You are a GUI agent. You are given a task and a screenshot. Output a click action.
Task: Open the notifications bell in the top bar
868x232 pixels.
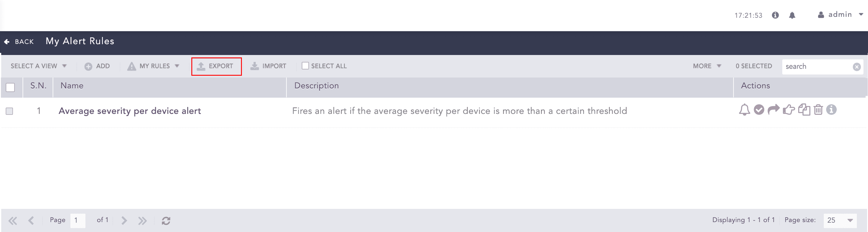click(x=792, y=15)
